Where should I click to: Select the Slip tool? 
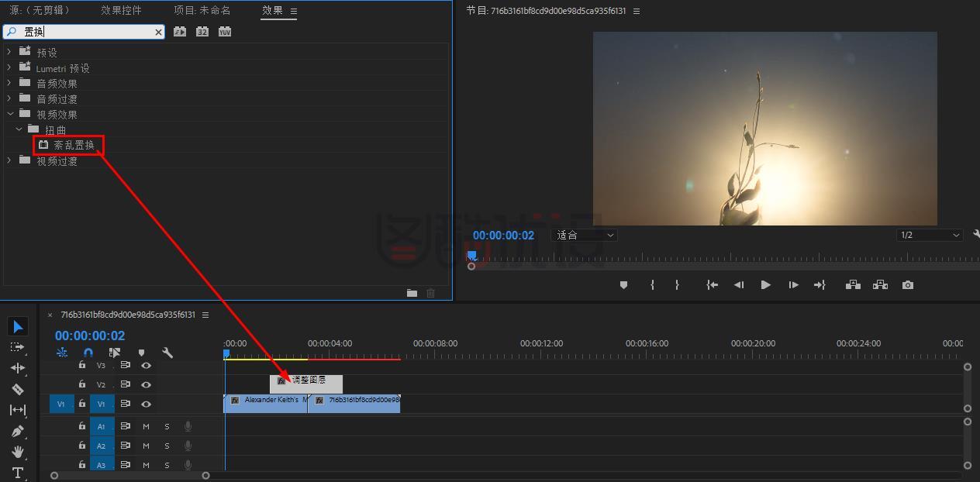(x=18, y=410)
